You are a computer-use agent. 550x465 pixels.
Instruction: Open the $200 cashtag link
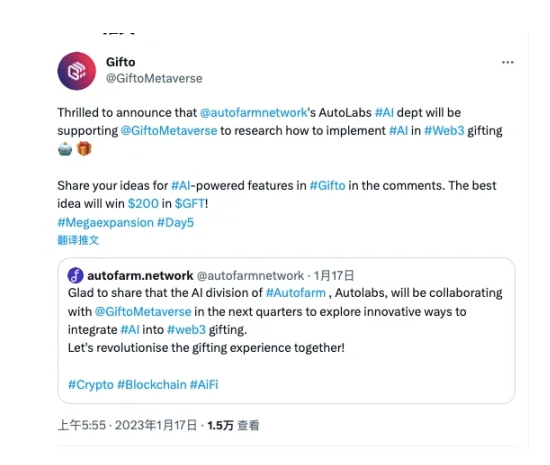[143, 204]
